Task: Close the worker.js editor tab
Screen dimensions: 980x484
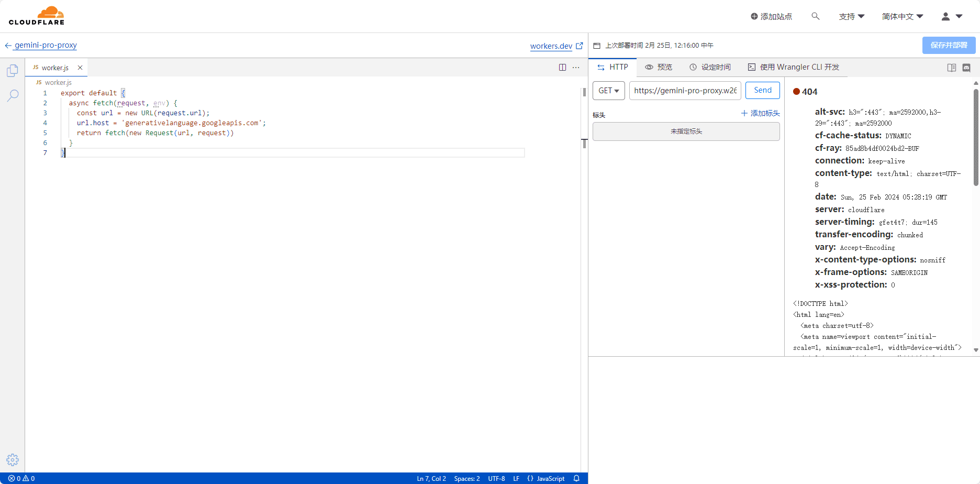Action: click(x=80, y=68)
